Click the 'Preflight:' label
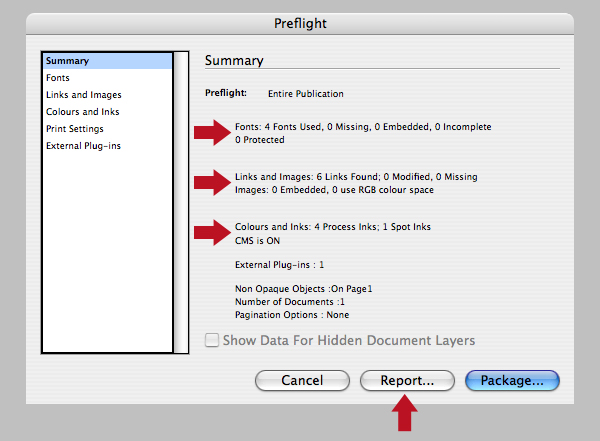 point(226,93)
